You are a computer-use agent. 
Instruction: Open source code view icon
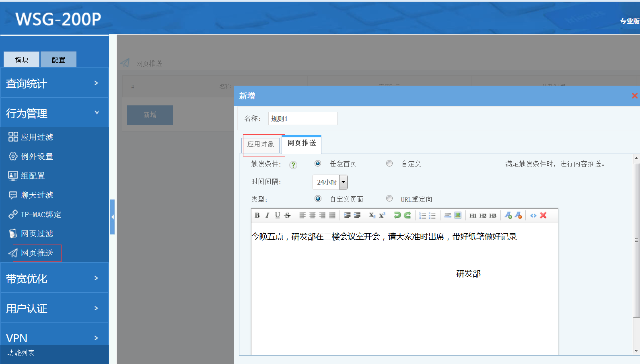(533, 216)
